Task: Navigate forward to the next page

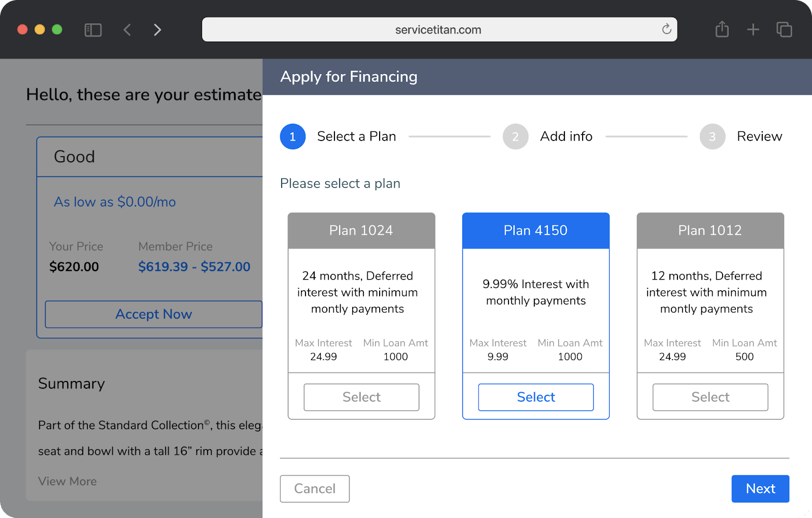Action: coord(157,29)
